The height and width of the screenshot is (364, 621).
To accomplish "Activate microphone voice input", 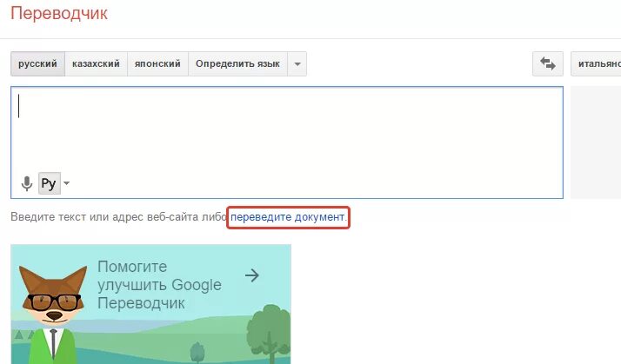I will point(27,183).
